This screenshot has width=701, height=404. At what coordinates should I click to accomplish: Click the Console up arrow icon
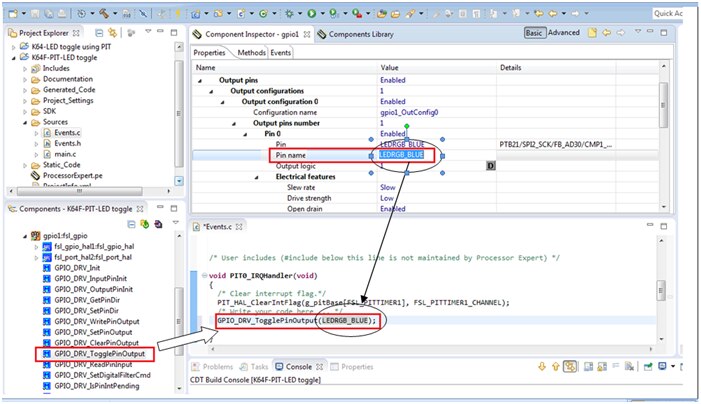point(555,367)
